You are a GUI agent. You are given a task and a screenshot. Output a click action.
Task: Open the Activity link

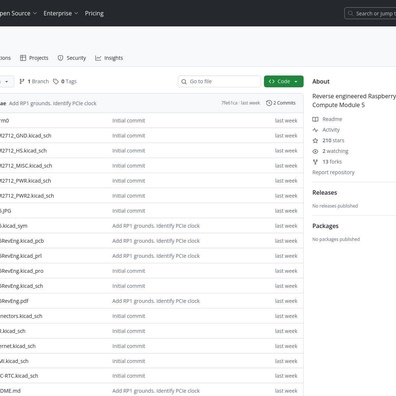point(331,130)
